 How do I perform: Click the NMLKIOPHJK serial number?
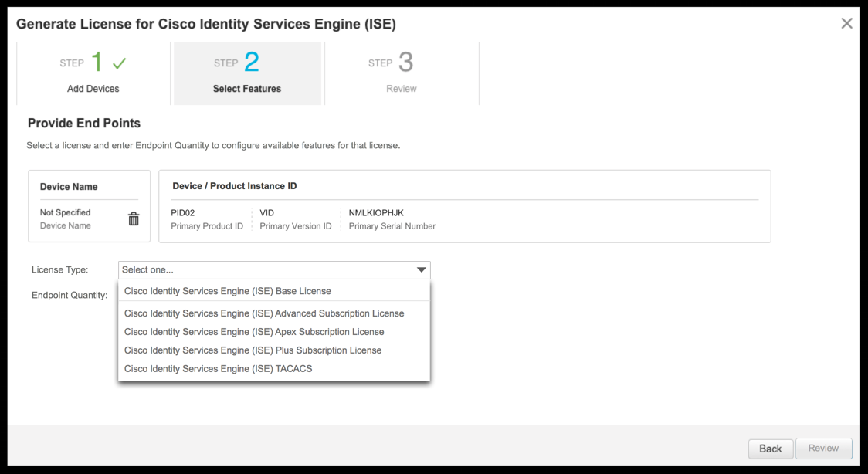click(x=376, y=212)
